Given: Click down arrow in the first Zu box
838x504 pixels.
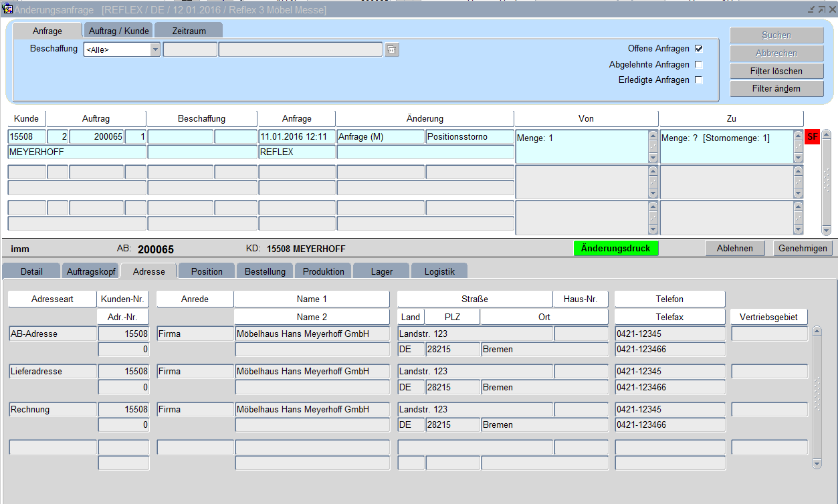Looking at the screenshot, I should coord(798,158).
